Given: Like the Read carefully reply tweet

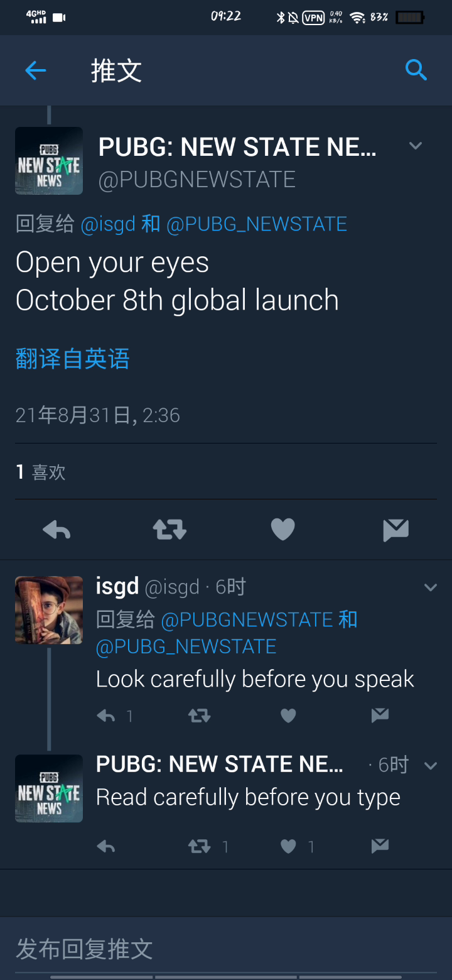Looking at the screenshot, I should pos(288,846).
